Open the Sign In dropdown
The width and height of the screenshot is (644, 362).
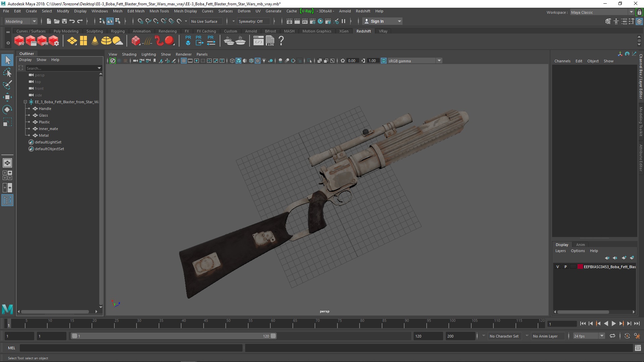coord(382,21)
